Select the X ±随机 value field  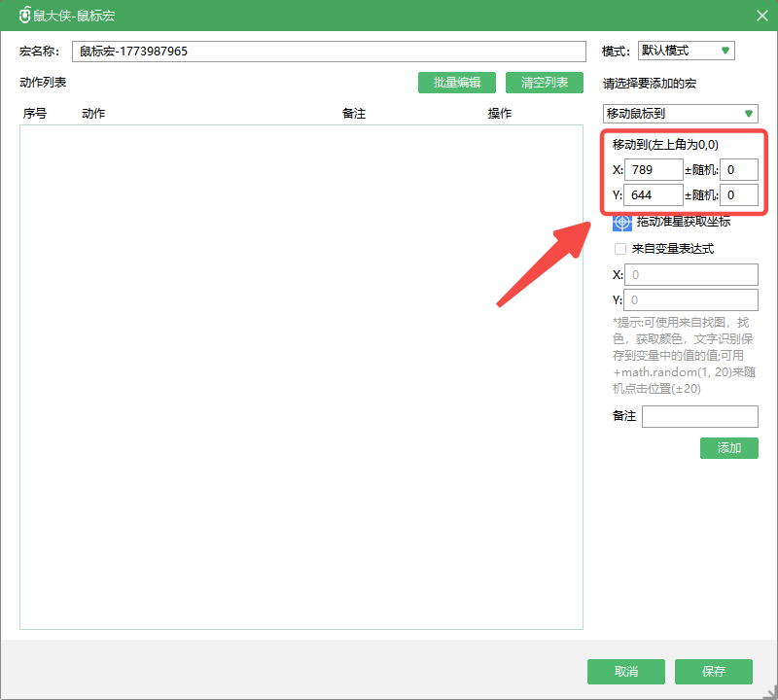(739, 170)
